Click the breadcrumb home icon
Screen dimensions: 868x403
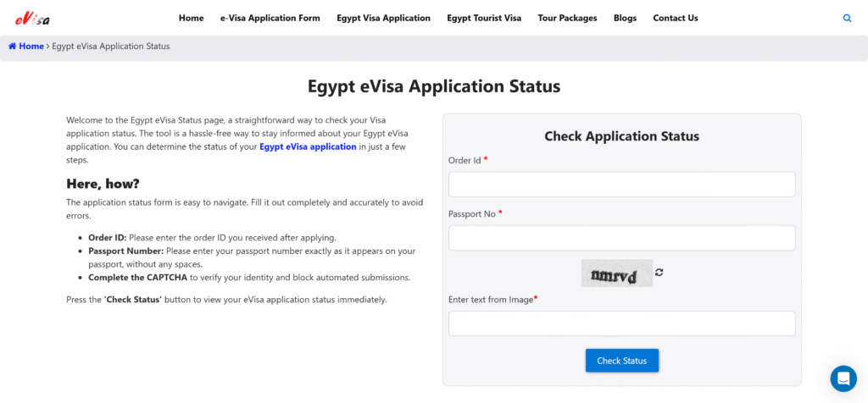pyautogui.click(x=12, y=47)
